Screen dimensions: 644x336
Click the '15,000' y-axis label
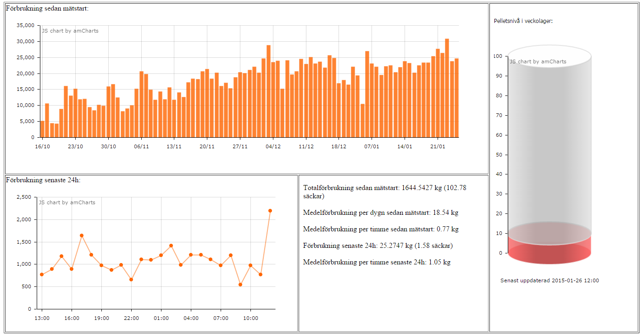pyautogui.click(x=25, y=90)
